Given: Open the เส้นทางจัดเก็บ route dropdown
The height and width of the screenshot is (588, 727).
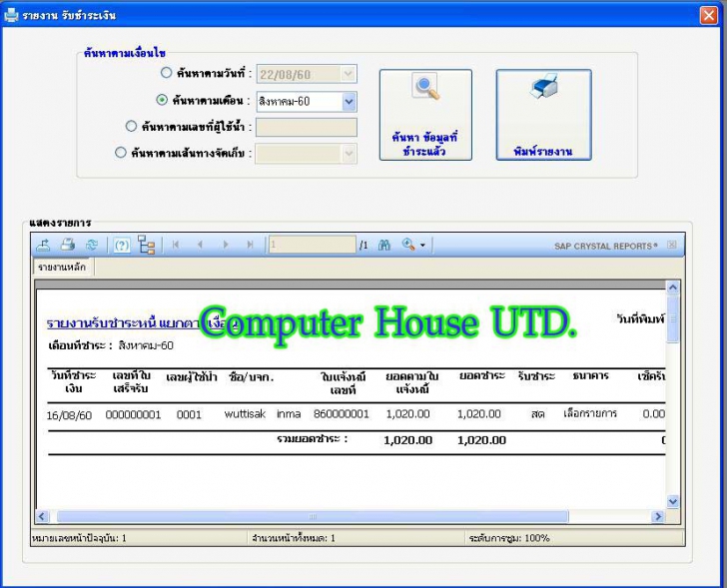Looking at the screenshot, I should point(349,154).
